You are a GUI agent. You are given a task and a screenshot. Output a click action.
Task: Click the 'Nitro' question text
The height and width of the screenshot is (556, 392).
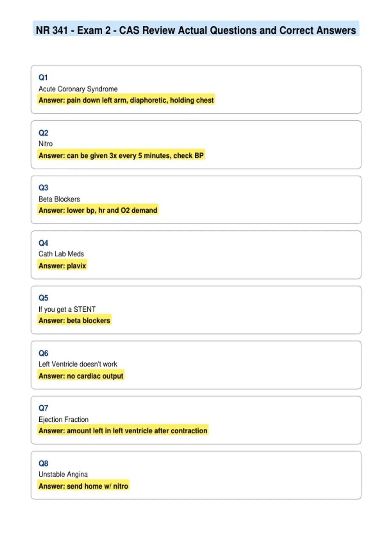pyautogui.click(x=45, y=144)
